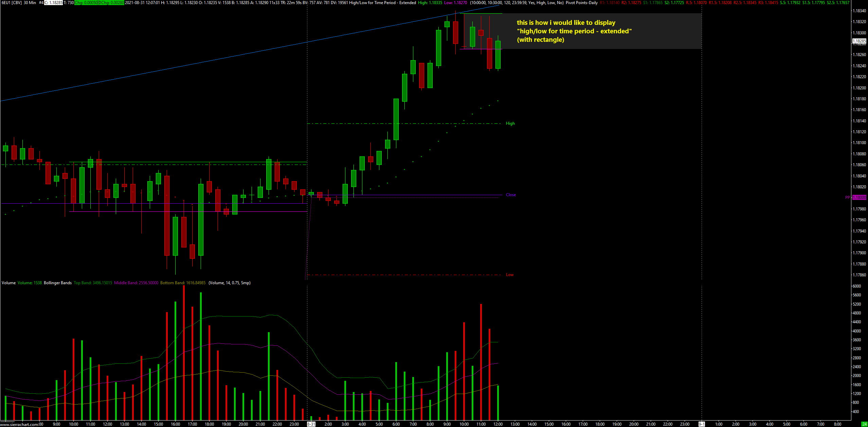
Task: Click the Bollinger Bands study label
Action: click(58, 283)
